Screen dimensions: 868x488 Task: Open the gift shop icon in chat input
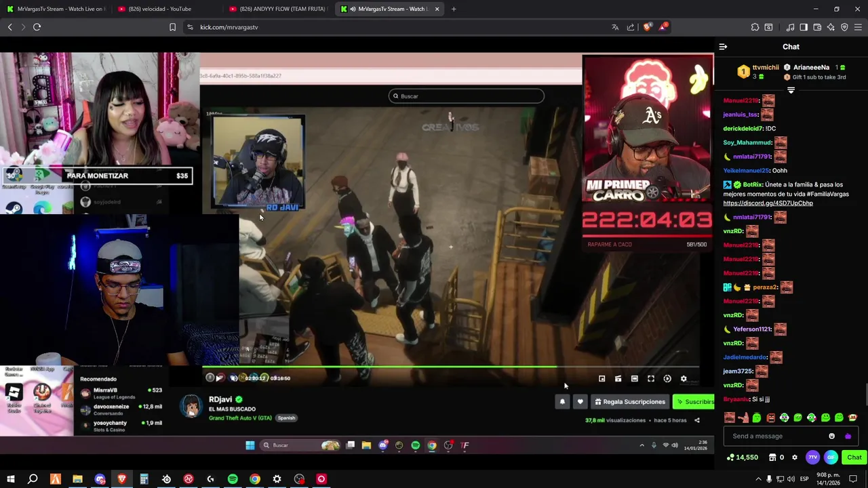point(848,436)
